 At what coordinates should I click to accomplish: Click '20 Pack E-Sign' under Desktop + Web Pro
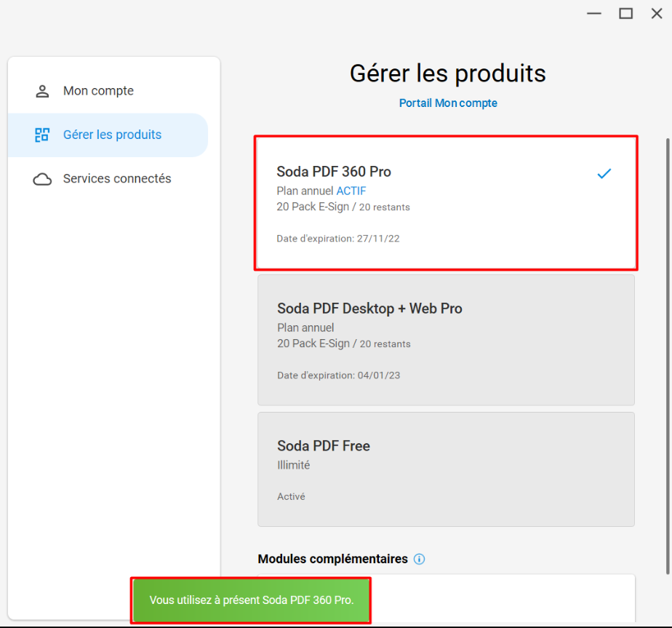tap(313, 343)
